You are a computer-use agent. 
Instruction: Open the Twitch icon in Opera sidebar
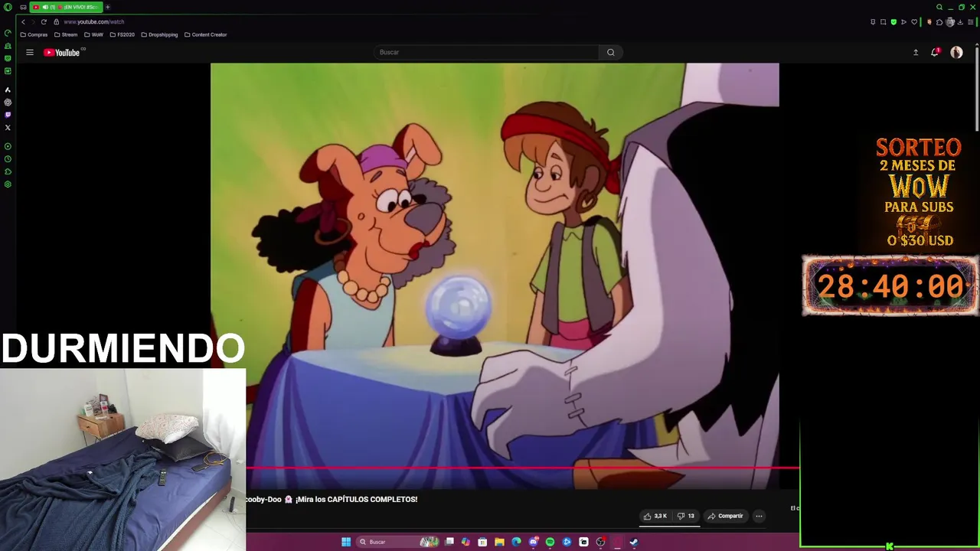(8, 115)
